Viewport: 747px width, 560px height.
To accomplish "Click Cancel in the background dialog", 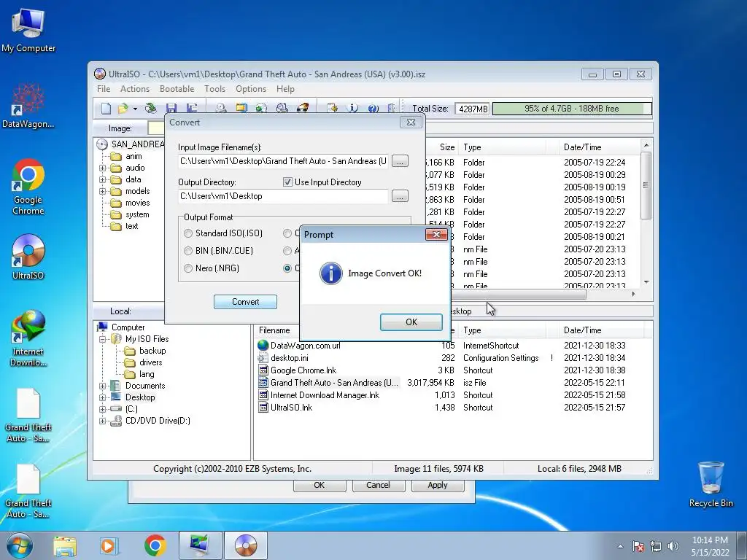I will click(378, 485).
